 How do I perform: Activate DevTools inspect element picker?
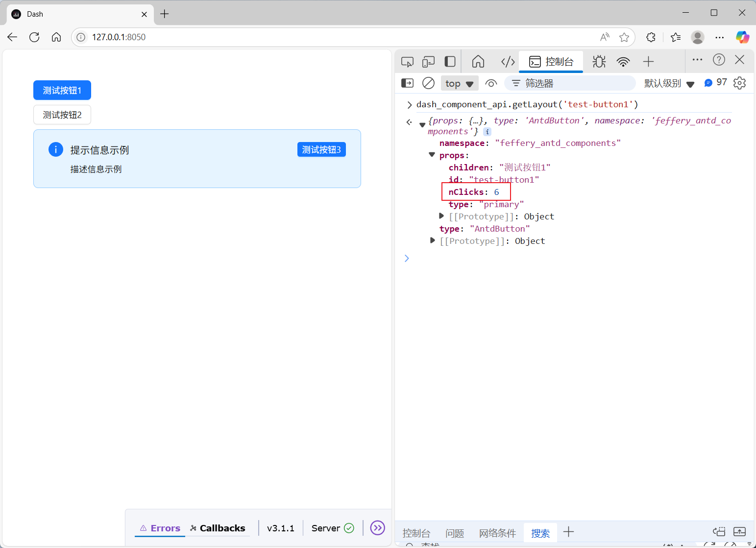pyautogui.click(x=407, y=62)
